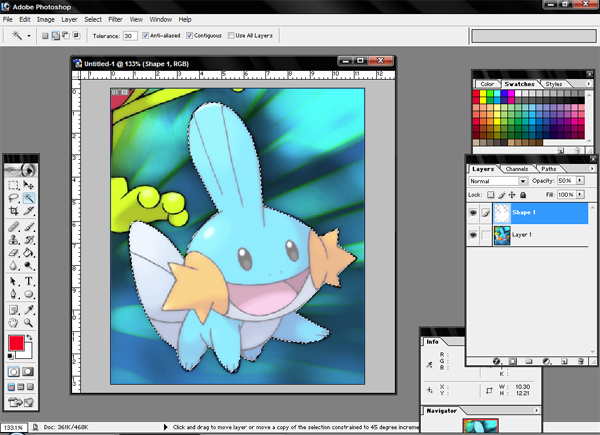
Task: Click Subtract from selection mode button
Action: [66, 36]
